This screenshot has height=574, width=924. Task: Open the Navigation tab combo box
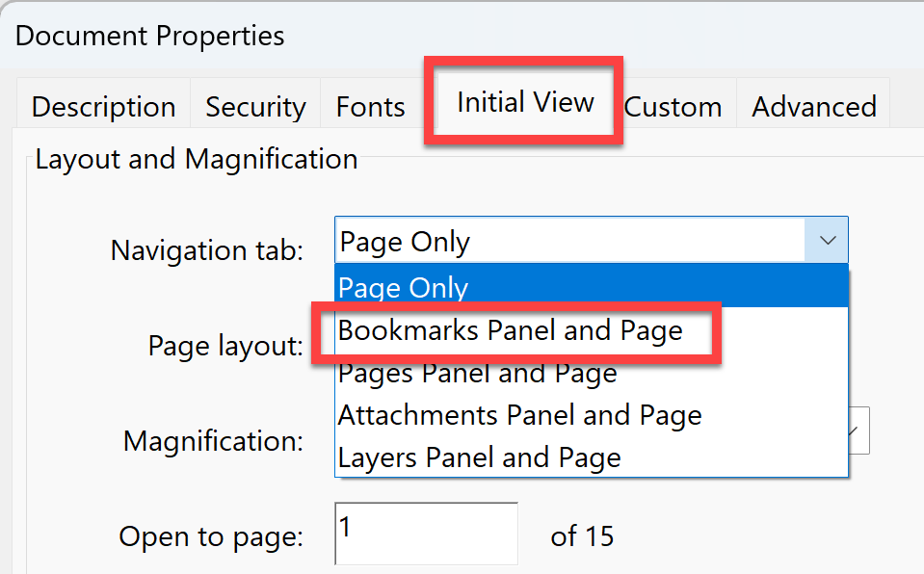[578, 240]
